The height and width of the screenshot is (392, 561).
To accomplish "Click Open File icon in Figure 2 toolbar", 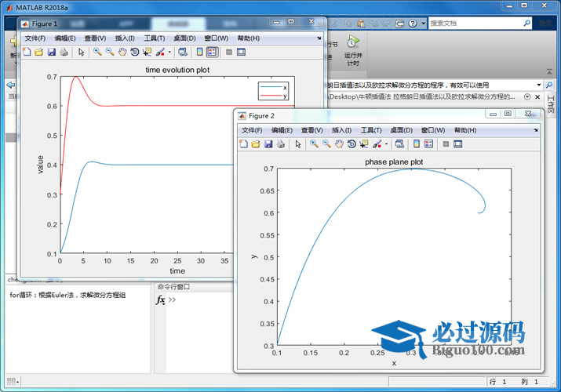I will (256, 144).
